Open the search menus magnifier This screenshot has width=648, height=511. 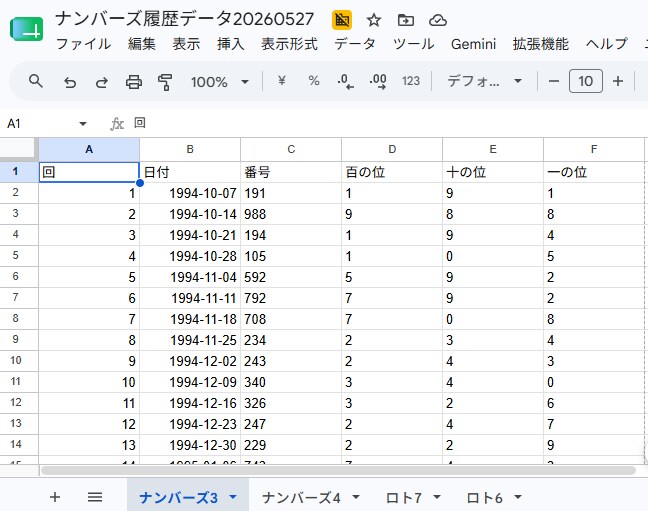point(36,81)
